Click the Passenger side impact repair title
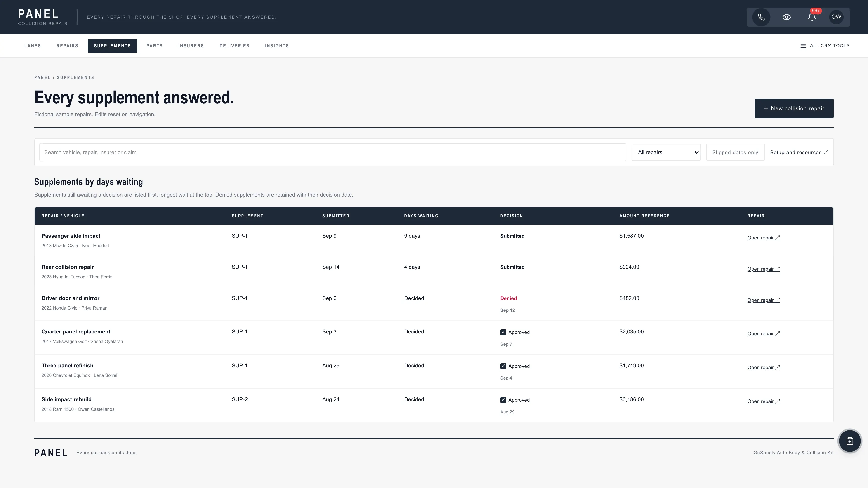868x488 pixels. [71, 236]
